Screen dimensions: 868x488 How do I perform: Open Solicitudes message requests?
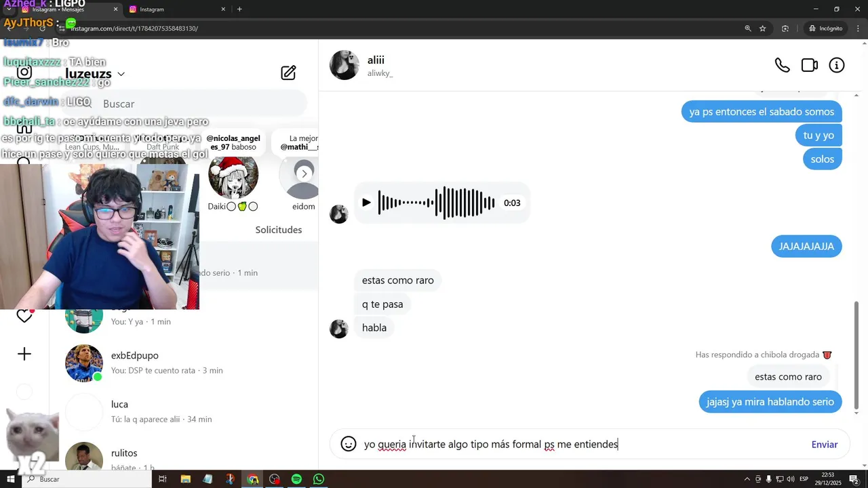(x=279, y=230)
